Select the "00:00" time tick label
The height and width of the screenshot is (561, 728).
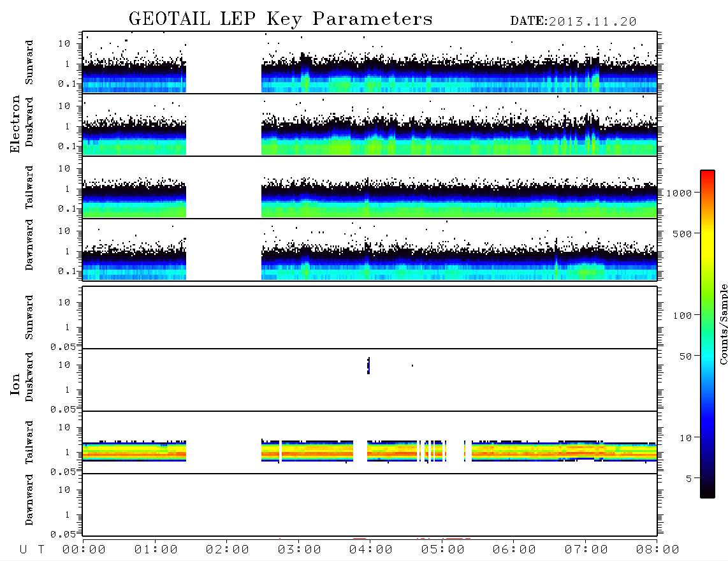coord(84,550)
